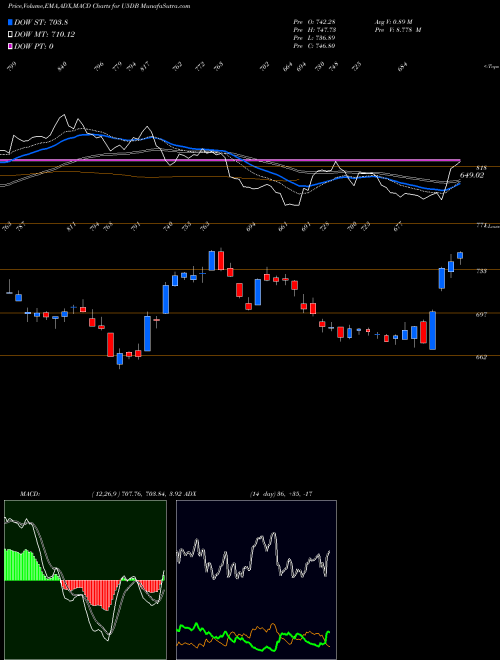Click the 697 price level label
The width and height of the screenshot is (500, 660).
pos(481,314)
